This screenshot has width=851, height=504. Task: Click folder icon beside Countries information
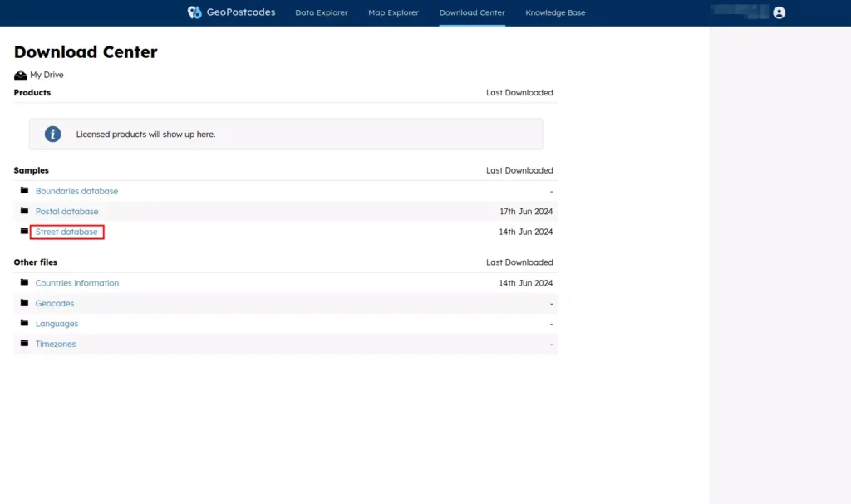(24, 282)
